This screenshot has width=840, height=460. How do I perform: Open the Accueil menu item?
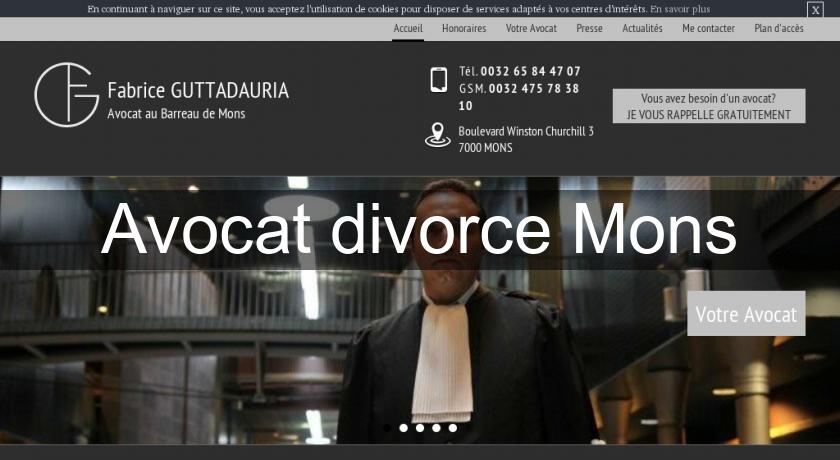click(408, 28)
